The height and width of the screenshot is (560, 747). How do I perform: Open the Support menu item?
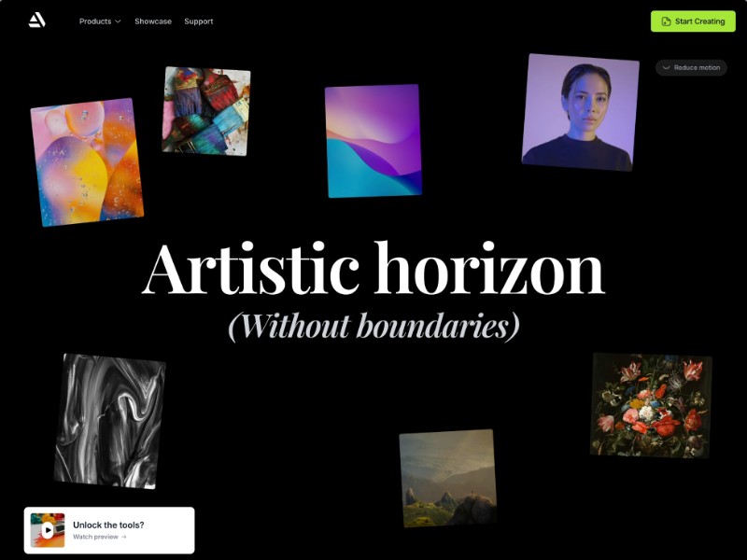[199, 21]
